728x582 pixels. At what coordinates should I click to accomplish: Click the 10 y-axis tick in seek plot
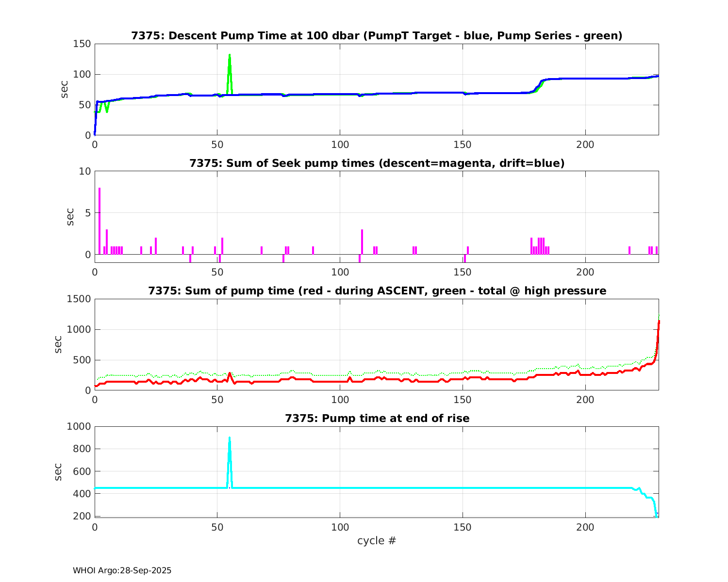click(x=84, y=171)
